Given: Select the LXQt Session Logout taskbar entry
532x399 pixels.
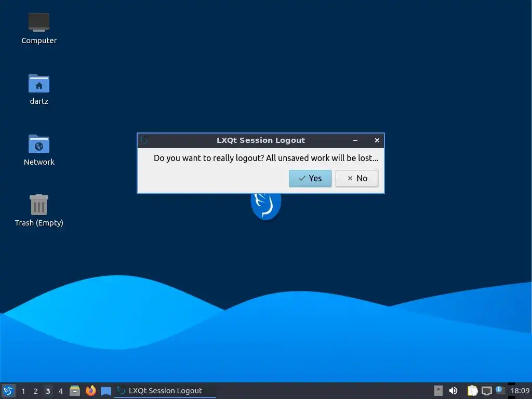Looking at the screenshot, I should pos(165,391).
